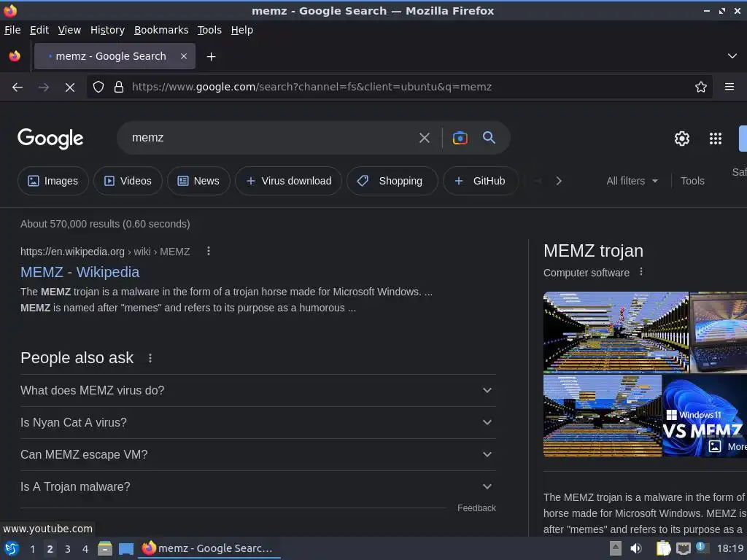Search by image using camera icon
The image size is (747, 560).
(x=460, y=138)
